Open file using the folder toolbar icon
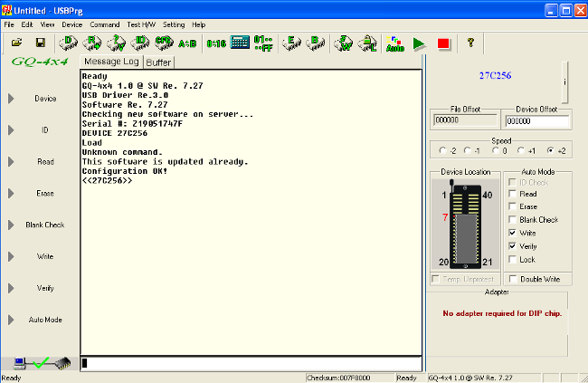 point(16,43)
